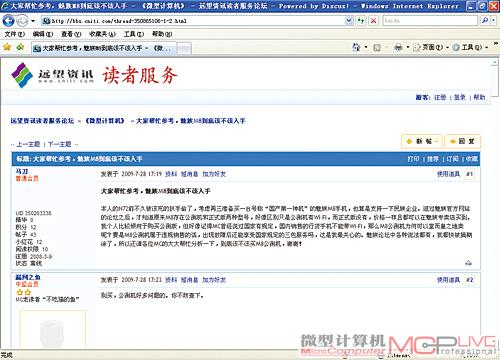The image size is (500, 360).
Task: Expand the Home button dropdown arrow
Action: [366, 47]
